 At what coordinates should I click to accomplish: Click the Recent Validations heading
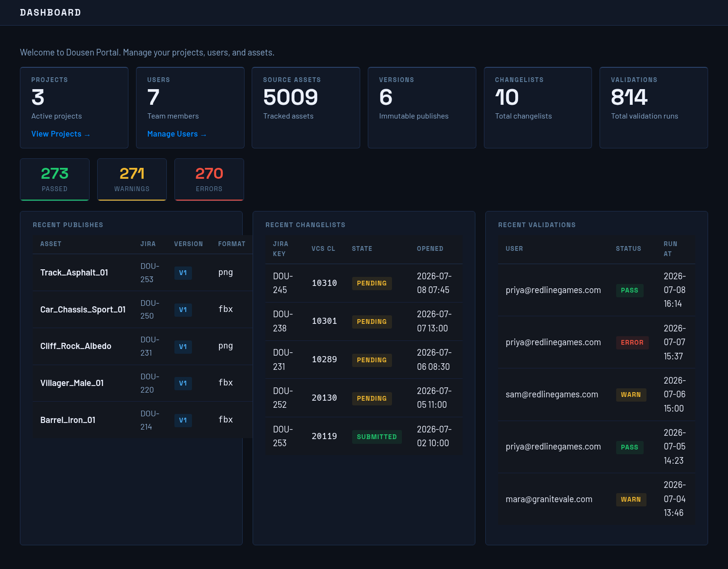tap(537, 225)
